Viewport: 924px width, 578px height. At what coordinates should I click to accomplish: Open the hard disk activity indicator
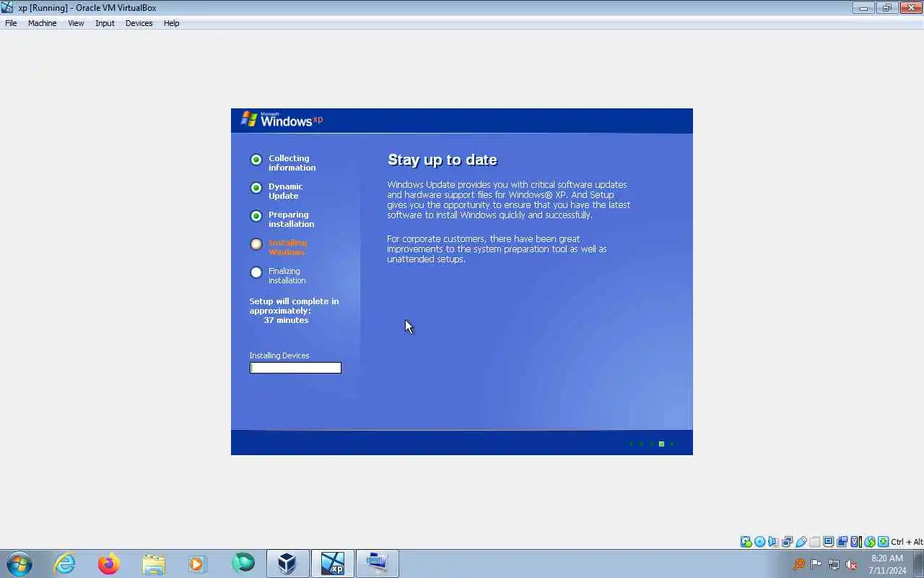pos(746,542)
